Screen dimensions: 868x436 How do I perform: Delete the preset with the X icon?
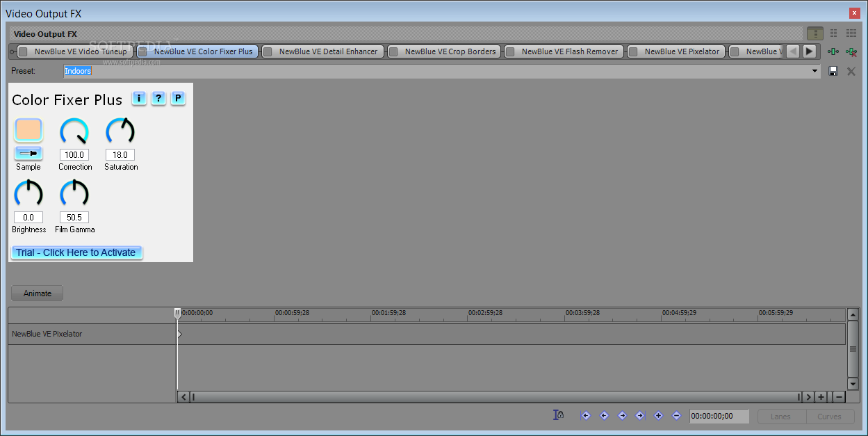pos(851,71)
